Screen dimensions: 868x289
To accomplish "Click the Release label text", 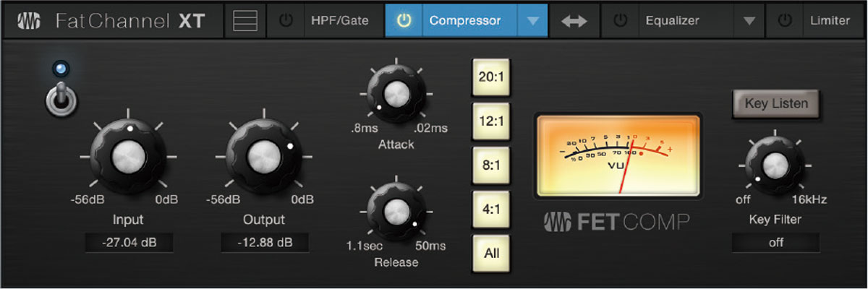I will coord(396,262).
